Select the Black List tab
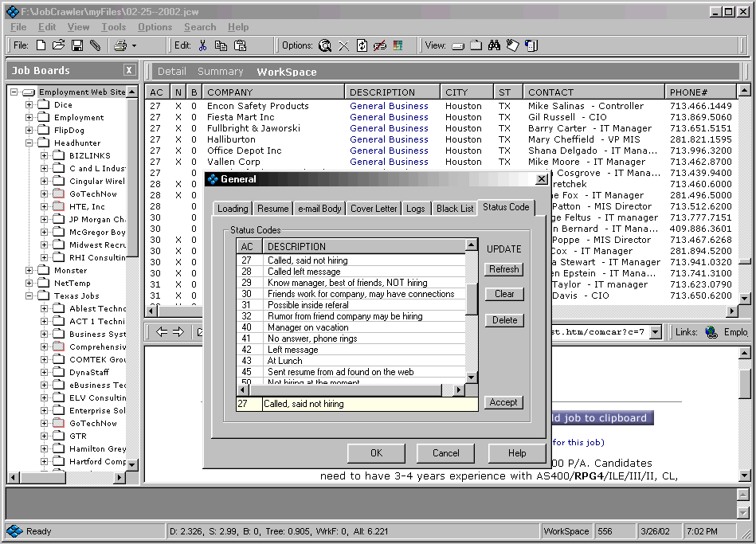This screenshot has height=544, width=756. click(x=455, y=209)
